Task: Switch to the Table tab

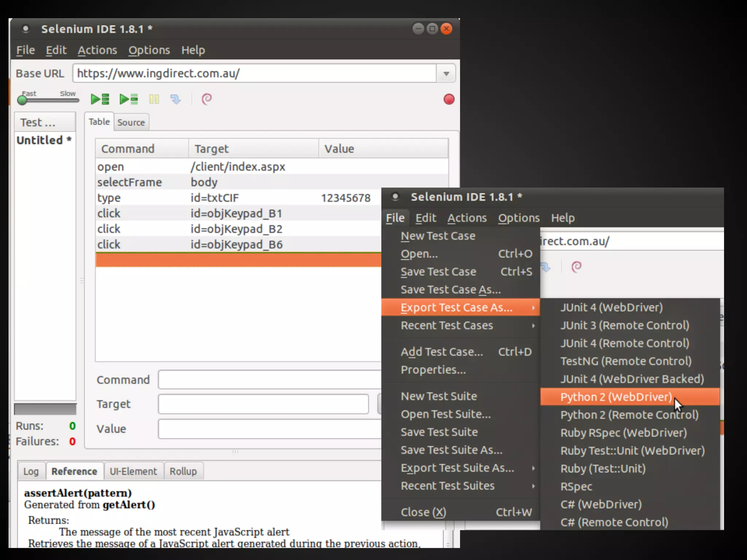Action: tap(99, 122)
